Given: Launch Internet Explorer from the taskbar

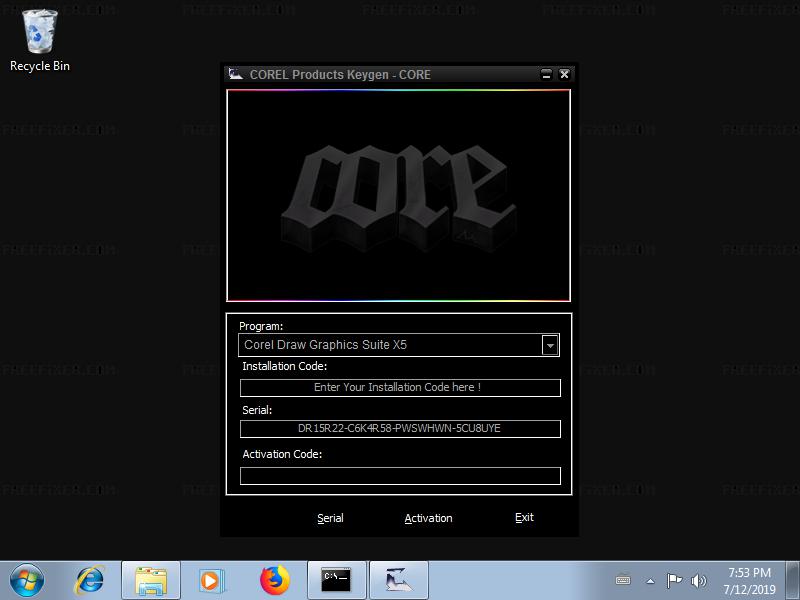Looking at the screenshot, I should pyautogui.click(x=89, y=580).
